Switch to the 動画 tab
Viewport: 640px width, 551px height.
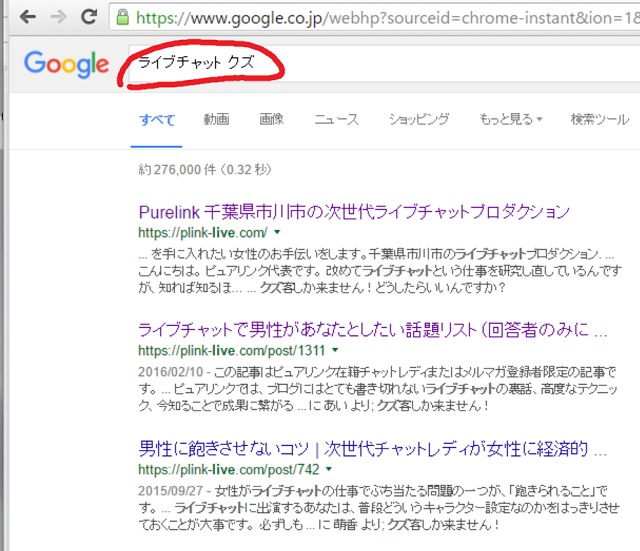click(x=216, y=119)
